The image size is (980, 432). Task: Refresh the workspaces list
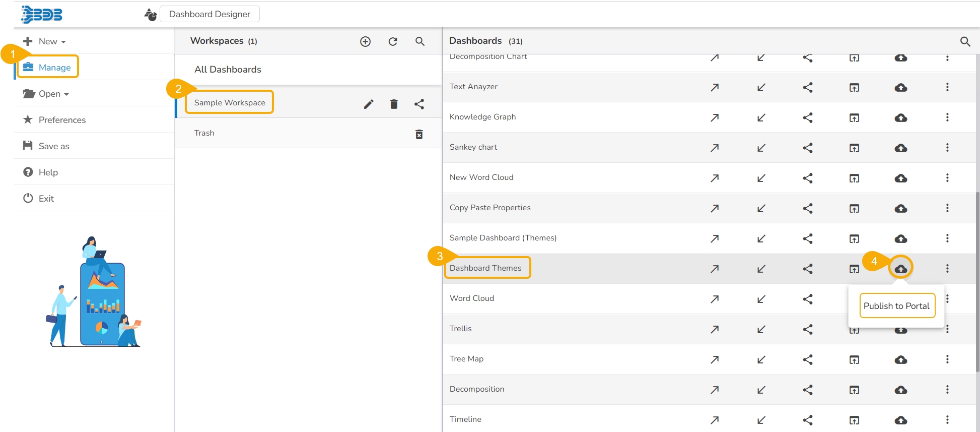coord(393,41)
